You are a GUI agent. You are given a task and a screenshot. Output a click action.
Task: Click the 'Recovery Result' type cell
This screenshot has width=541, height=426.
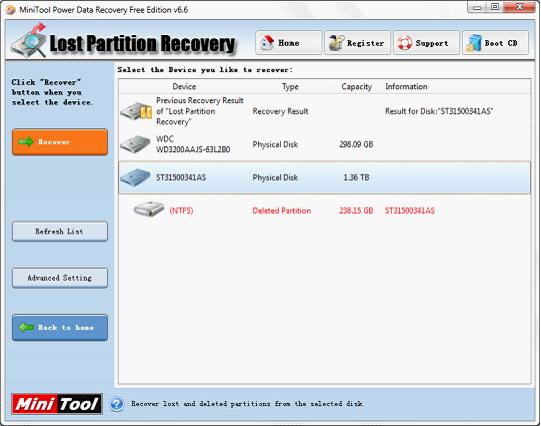(x=280, y=111)
